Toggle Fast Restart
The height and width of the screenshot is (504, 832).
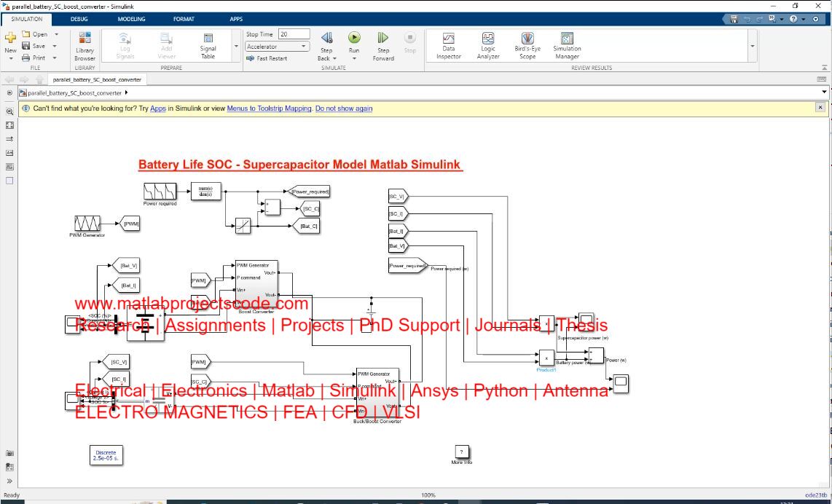tap(267, 58)
